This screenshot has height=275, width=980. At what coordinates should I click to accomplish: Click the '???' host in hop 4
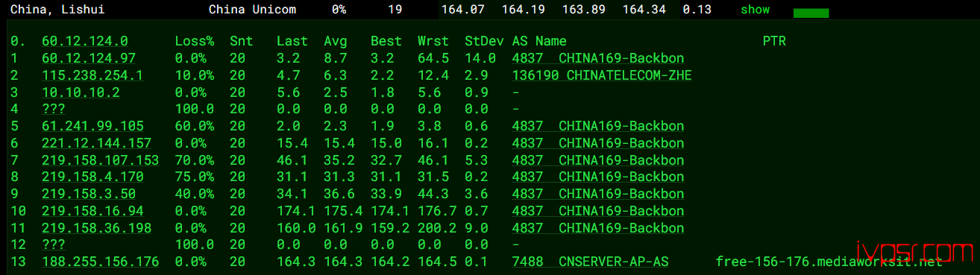click(54, 110)
